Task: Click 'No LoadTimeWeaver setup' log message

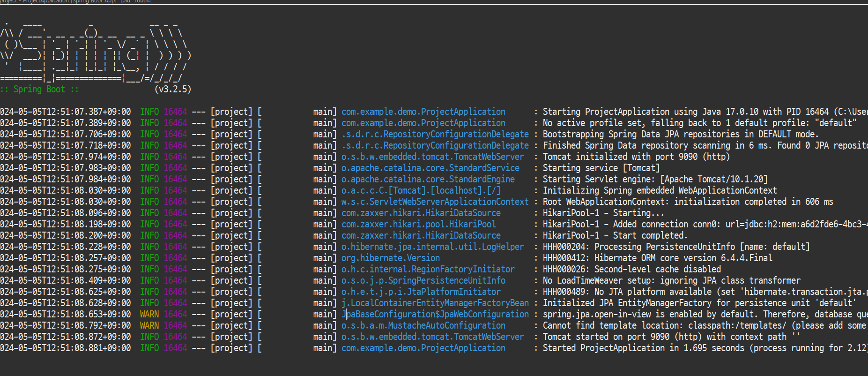Action: point(671,280)
